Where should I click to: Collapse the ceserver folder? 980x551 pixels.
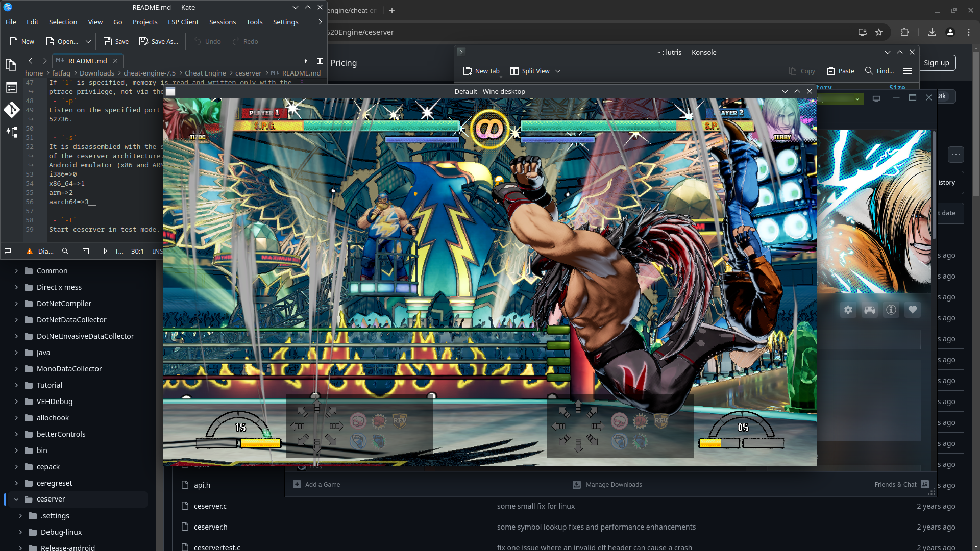click(x=16, y=499)
